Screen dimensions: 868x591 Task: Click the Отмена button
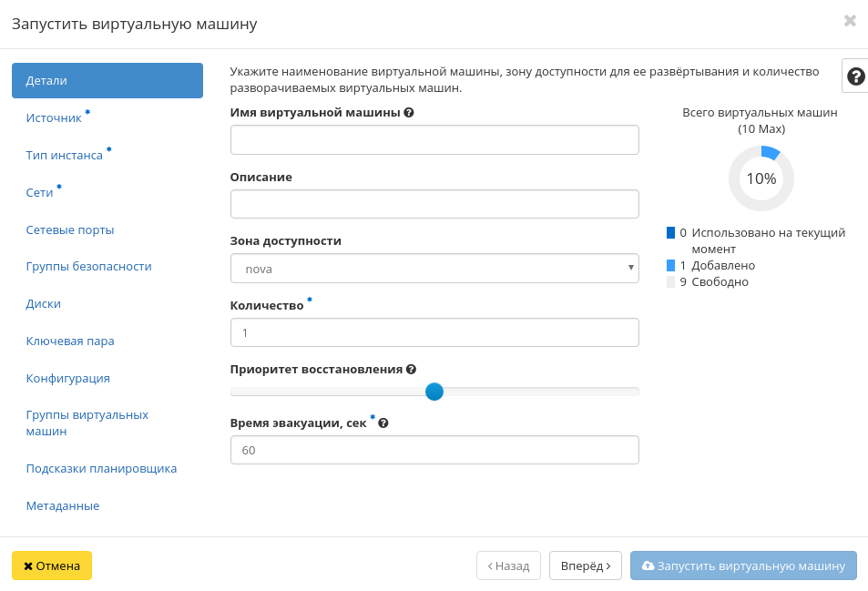[52, 566]
